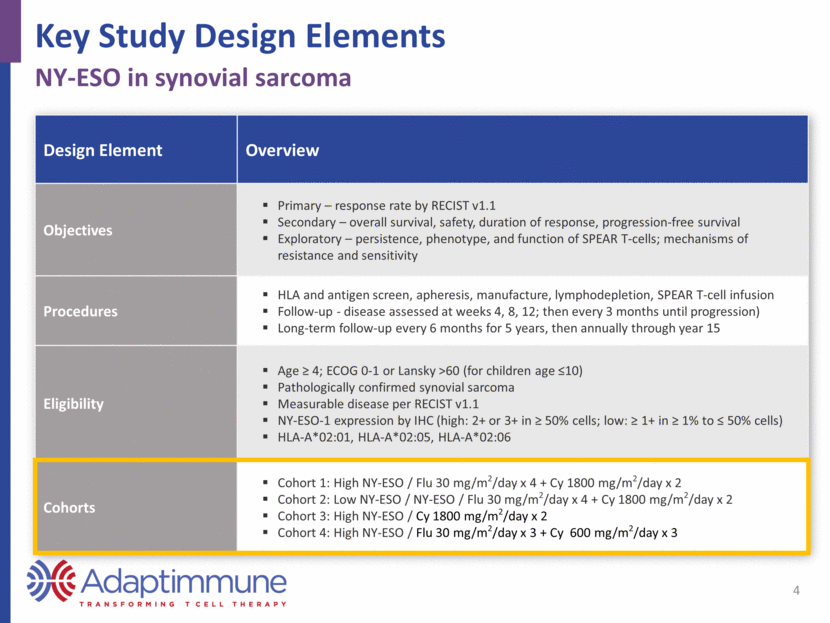Viewport: 830px width, 623px height.
Task: Click the "Follow-up - disease assessed" bullet
Action: pyautogui.click(x=519, y=311)
